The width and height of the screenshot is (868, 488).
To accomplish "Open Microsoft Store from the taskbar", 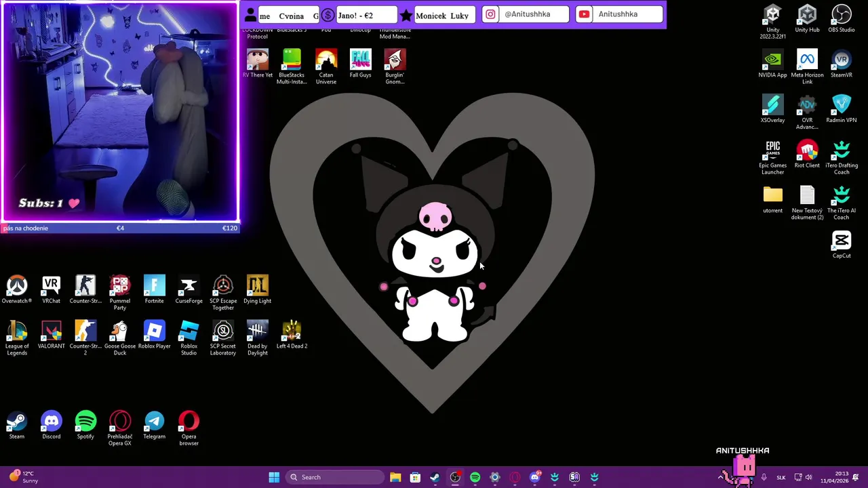I will (415, 477).
